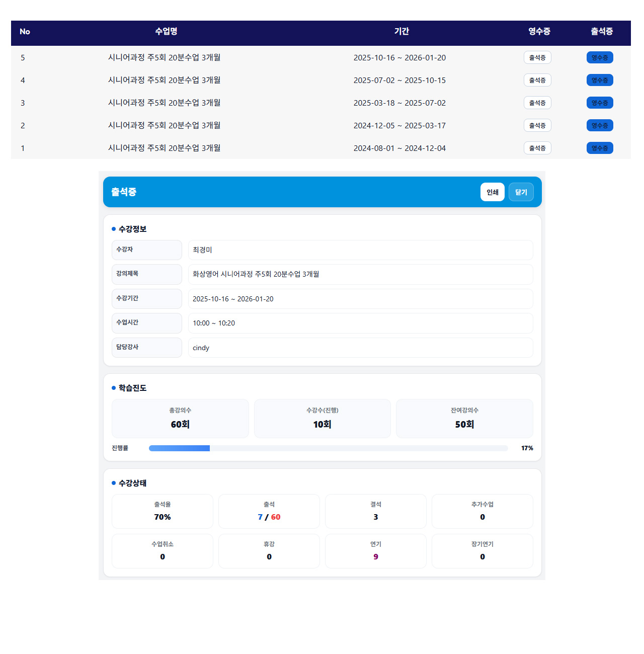Click the 수업시간 field showing 10:00 ~ 10:20
Viewport: 644px width, 654px height.
point(360,323)
